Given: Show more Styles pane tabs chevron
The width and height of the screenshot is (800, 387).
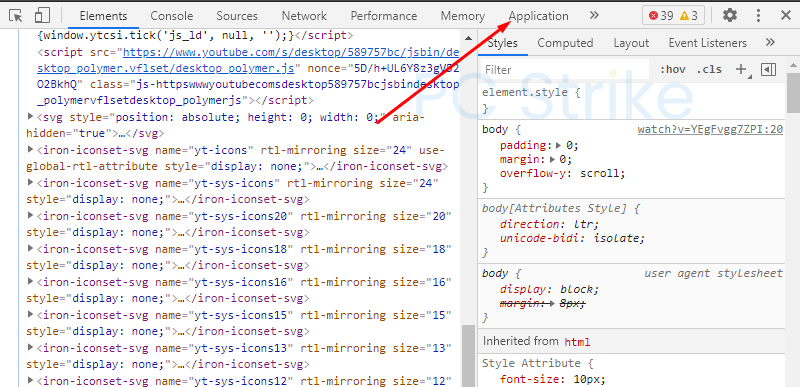Looking at the screenshot, I should pyautogui.click(x=770, y=43).
